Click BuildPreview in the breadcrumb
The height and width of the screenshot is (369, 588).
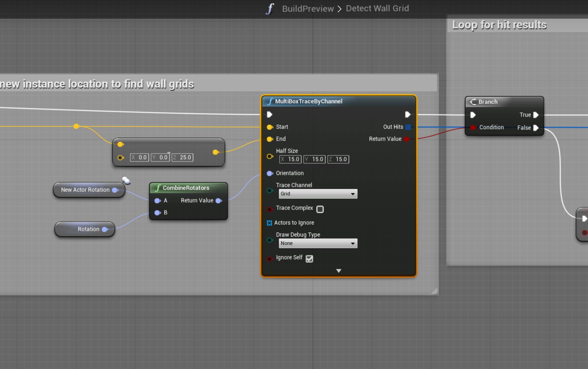[x=308, y=9]
